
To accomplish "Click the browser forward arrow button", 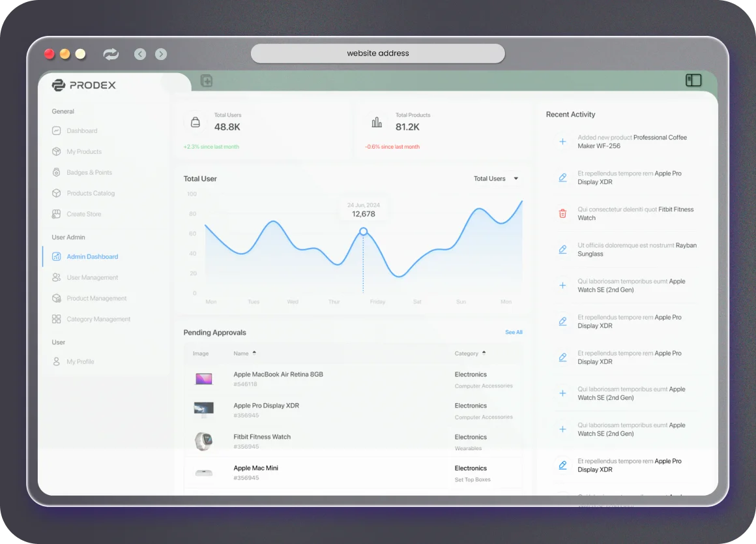I will point(161,54).
